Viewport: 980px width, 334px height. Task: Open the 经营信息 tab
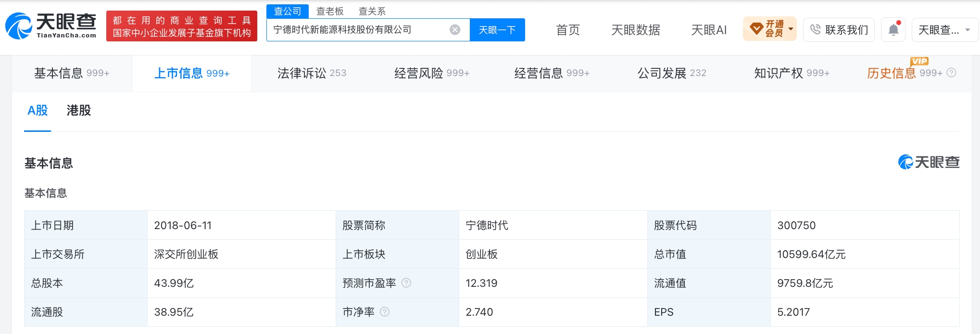click(552, 73)
